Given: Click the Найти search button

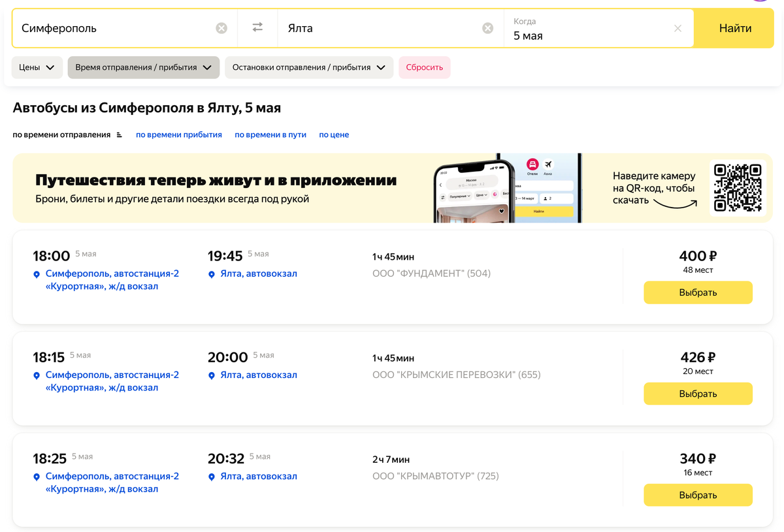Looking at the screenshot, I should tap(735, 28).
